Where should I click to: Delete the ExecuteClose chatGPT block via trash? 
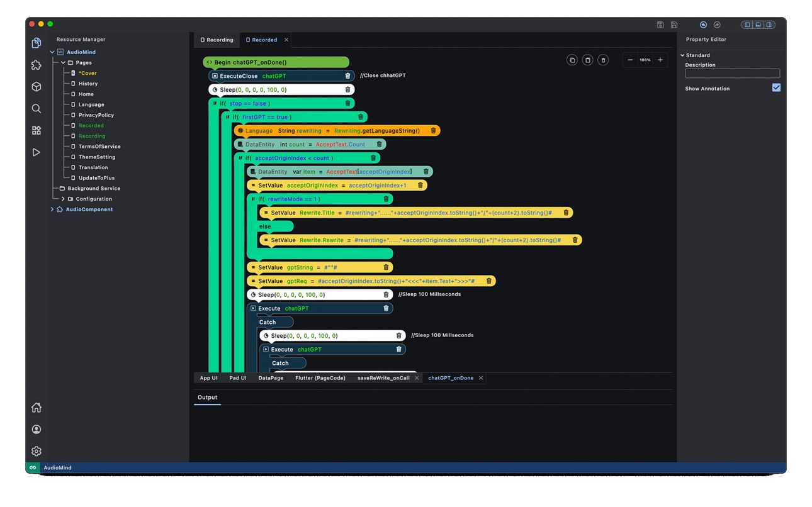tap(347, 76)
